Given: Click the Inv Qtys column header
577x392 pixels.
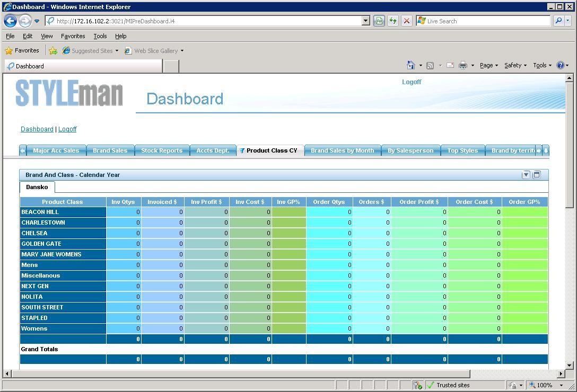Looking at the screenshot, I should point(123,202).
